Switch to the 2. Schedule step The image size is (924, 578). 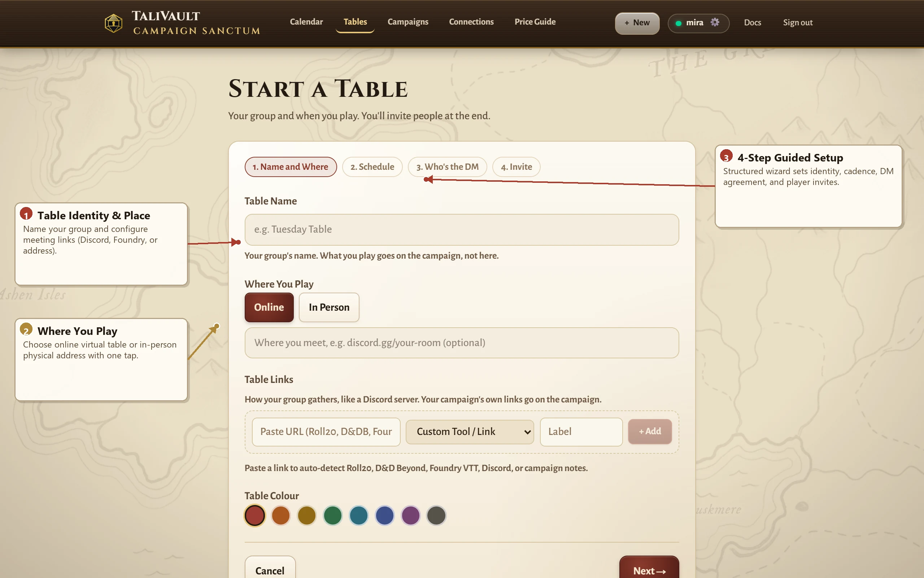[x=372, y=167]
